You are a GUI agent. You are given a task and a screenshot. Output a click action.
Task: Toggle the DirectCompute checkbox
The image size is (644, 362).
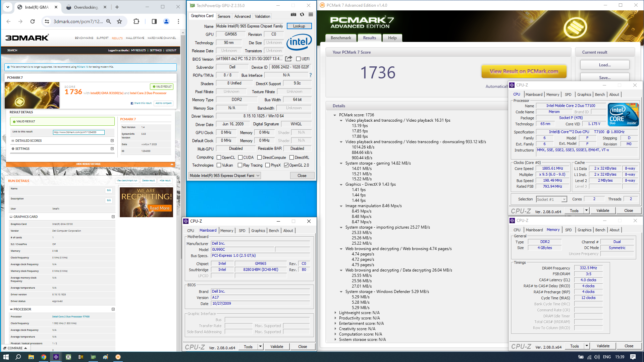click(x=259, y=158)
